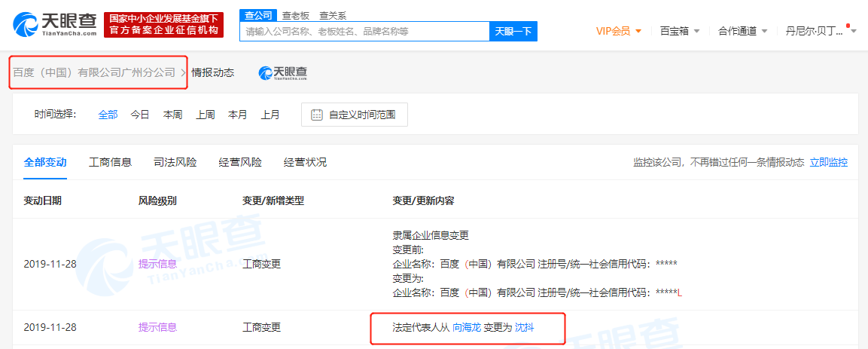
Task: Select the breadcrumb text 情报动态
Action: (x=212, y=72)
